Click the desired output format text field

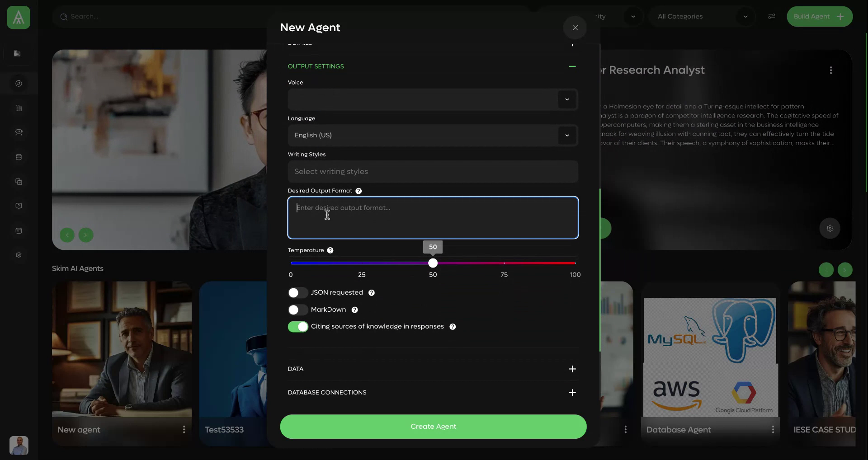433,217
